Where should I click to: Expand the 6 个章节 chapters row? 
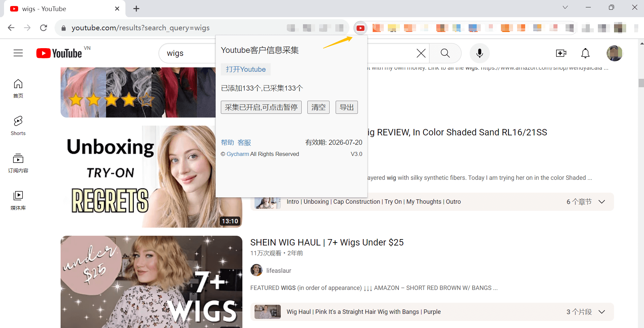click(x=432, y=202)
